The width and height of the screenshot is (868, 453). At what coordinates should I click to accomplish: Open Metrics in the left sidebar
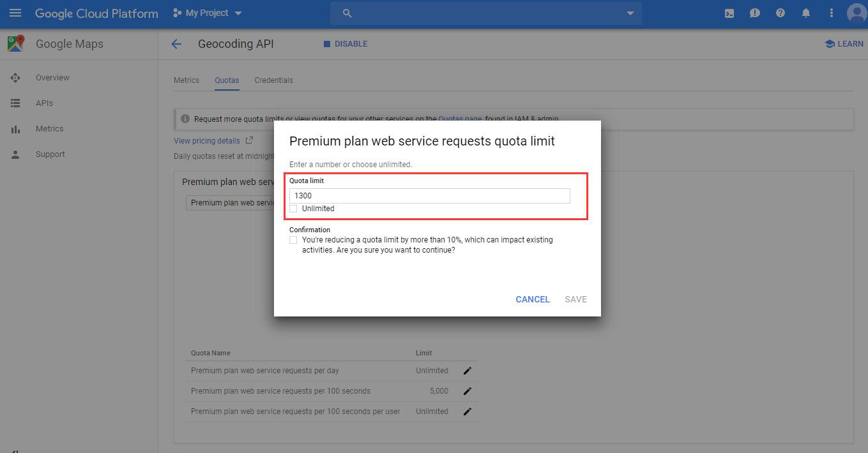(x=49, y=129)
